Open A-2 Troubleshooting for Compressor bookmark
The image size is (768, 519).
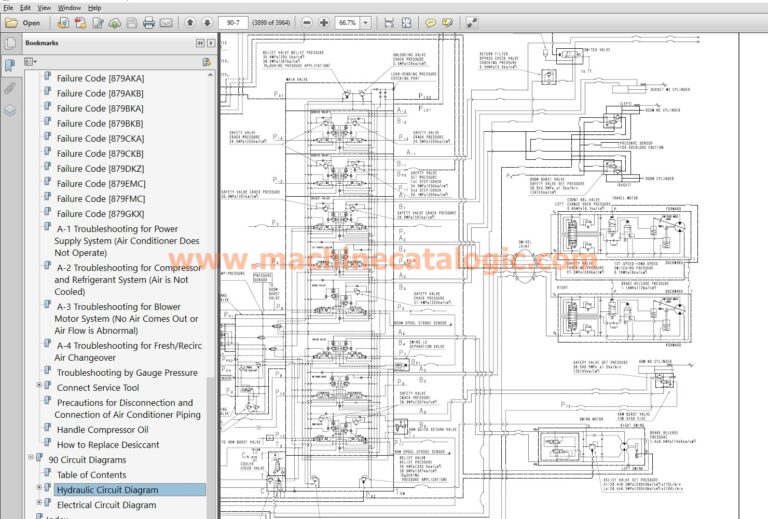(128, 280)
